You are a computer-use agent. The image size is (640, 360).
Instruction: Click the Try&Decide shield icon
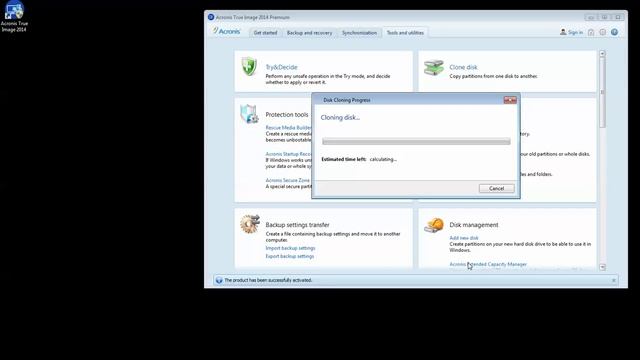[x=249, y=67]
